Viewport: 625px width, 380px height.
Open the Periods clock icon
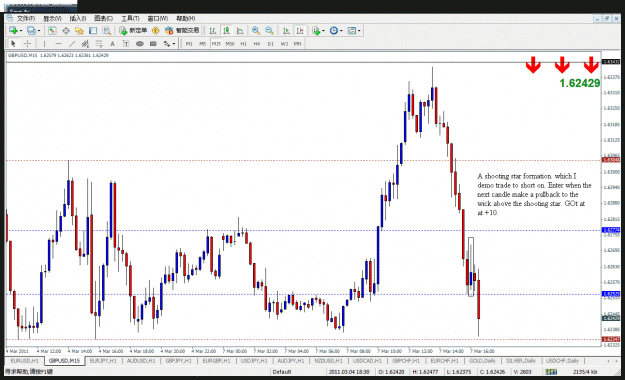click(334, 30)
